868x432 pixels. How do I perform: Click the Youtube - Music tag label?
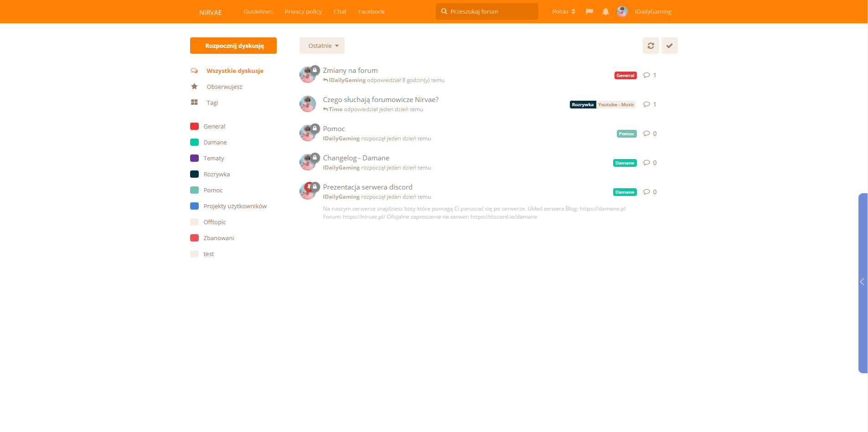tap(616, 105)
